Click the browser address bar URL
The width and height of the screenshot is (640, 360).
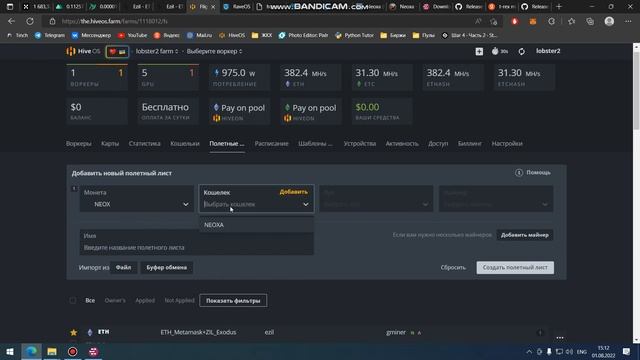coord(115,21)
